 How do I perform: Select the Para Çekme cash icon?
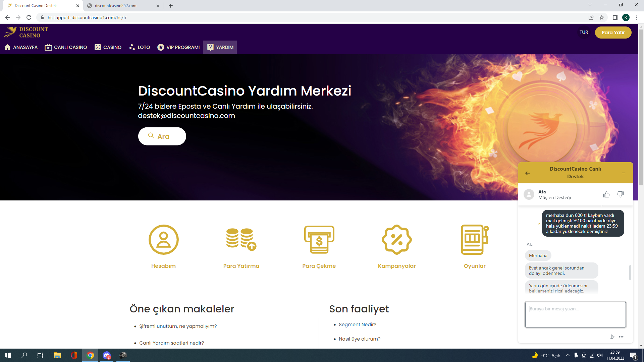pyautogui.click(x=319, y=240)
